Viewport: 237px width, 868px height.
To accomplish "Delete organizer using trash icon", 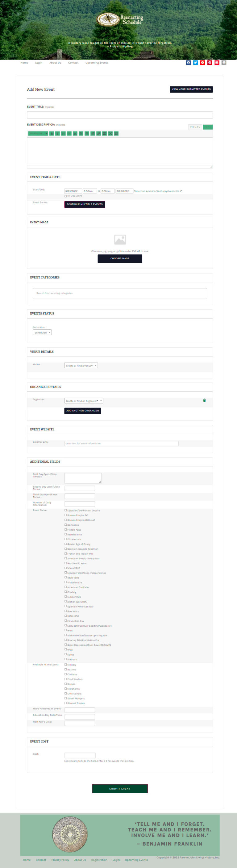I will [x=204, y=400].
